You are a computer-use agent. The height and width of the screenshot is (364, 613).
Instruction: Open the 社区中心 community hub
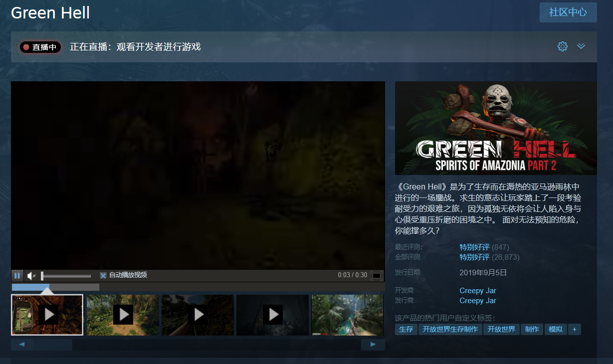click(x=568, y=12)
